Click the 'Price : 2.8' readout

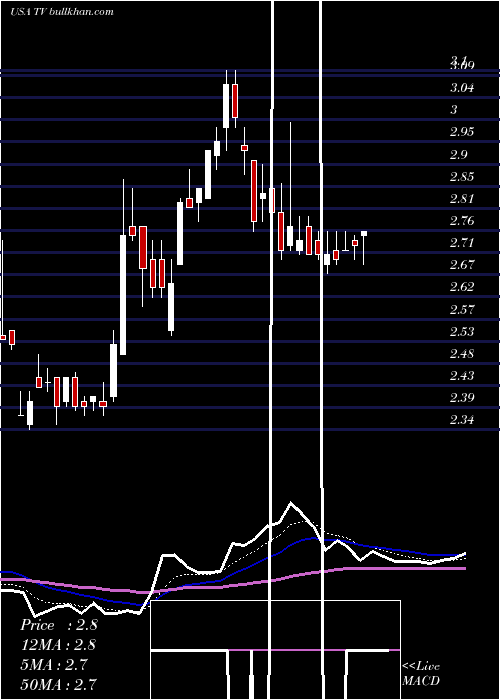click(x=58, y=625)
